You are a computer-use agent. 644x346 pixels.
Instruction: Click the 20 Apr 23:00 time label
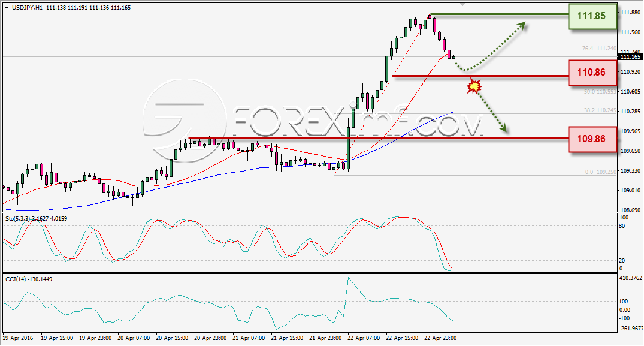[x=210, y=338]
